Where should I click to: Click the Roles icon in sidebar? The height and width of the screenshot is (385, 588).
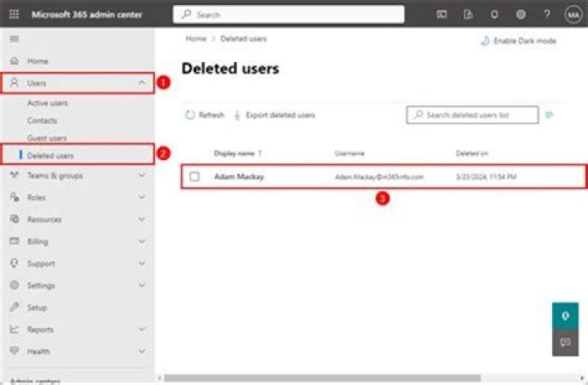[14, 197]
